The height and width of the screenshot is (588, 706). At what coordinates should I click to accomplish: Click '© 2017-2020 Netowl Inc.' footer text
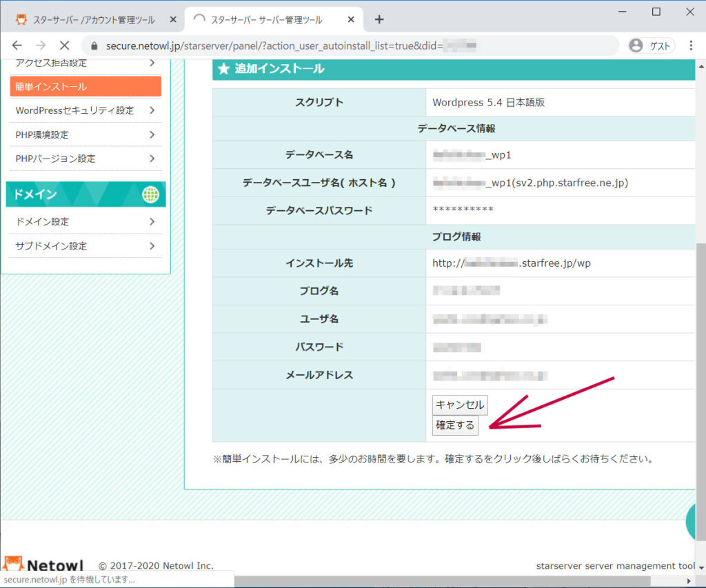[156, 566]
